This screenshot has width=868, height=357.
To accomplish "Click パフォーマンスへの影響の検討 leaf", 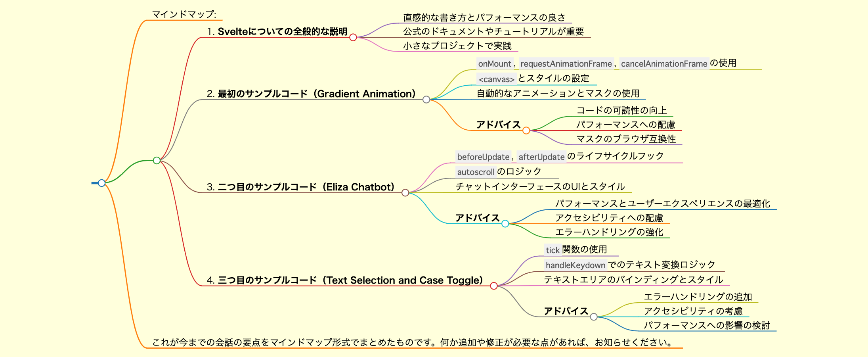I will pyautogui.click(x=707, y=325).
